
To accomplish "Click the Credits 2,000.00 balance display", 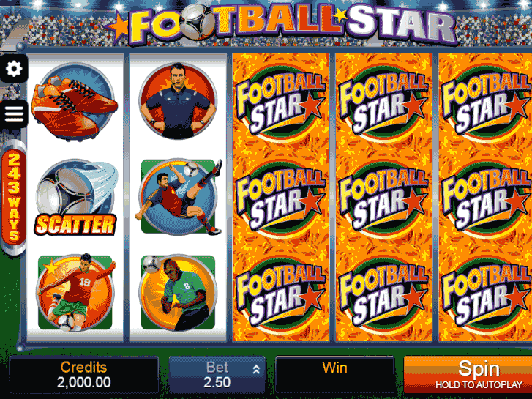I will 84,375.
